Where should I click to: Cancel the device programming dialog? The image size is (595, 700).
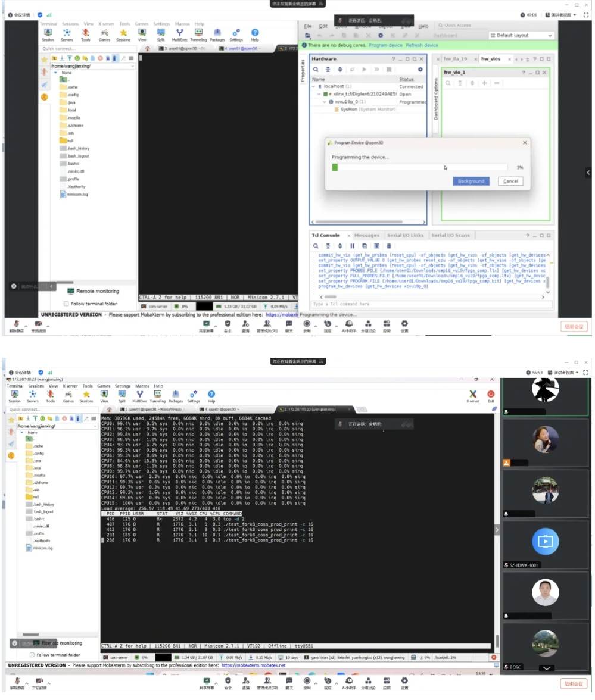coord(510,181)
